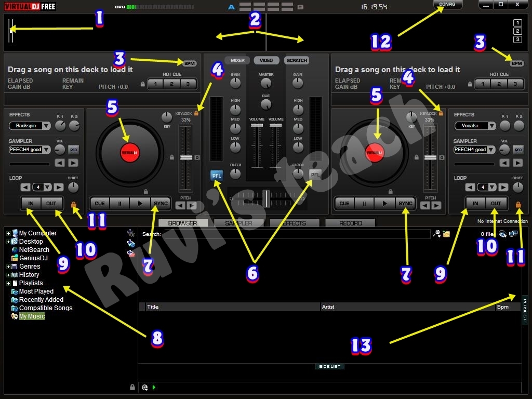532x399 pixels.
Task: Open the vertical PLAYLIST side tab
Action: tap(525, 310)
